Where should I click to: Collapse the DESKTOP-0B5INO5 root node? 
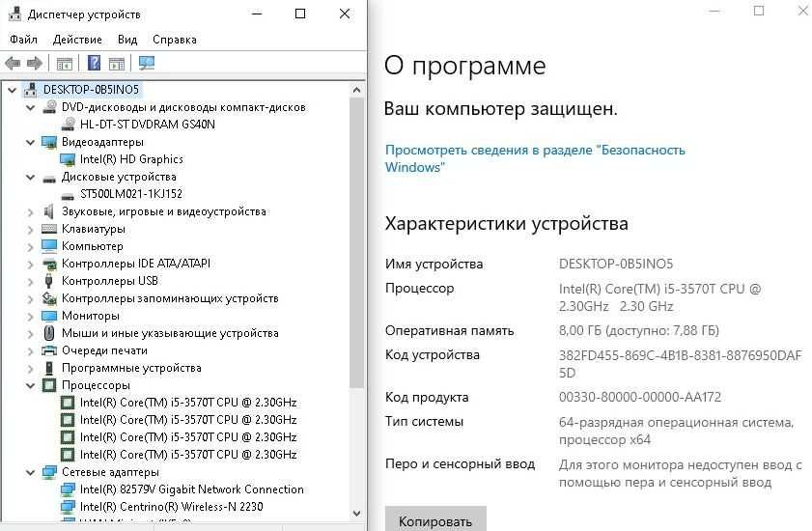[12, 90]
